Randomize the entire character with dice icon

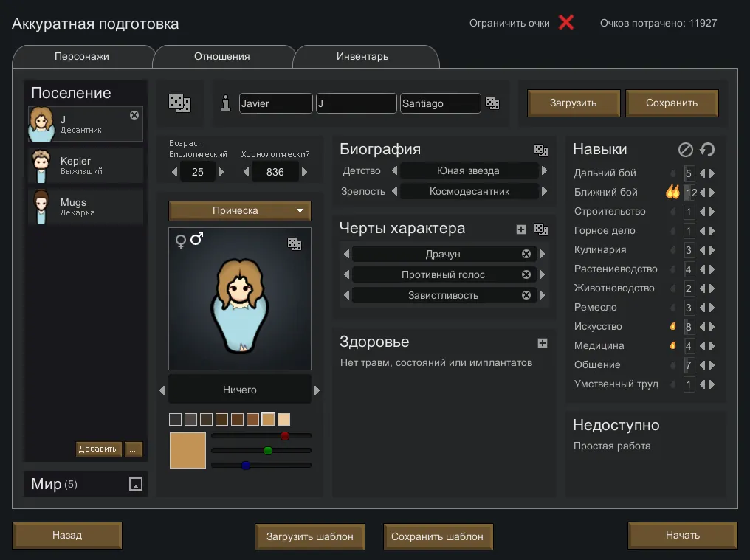pyautogui.click(x=180, y=103)
